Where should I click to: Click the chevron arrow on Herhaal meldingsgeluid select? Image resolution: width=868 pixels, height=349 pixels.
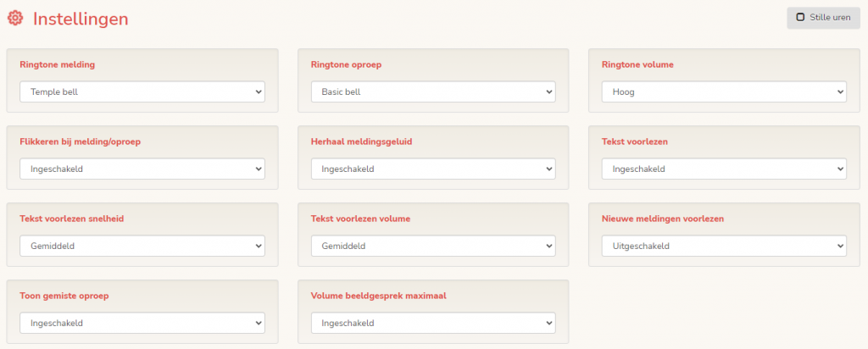(x=548, y=169)
